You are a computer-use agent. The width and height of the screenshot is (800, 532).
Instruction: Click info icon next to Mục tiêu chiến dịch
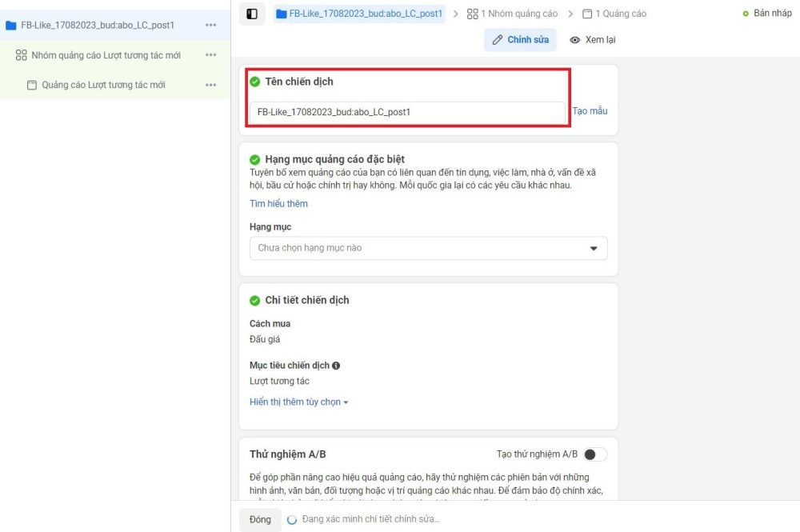click(x=336, y=366)
